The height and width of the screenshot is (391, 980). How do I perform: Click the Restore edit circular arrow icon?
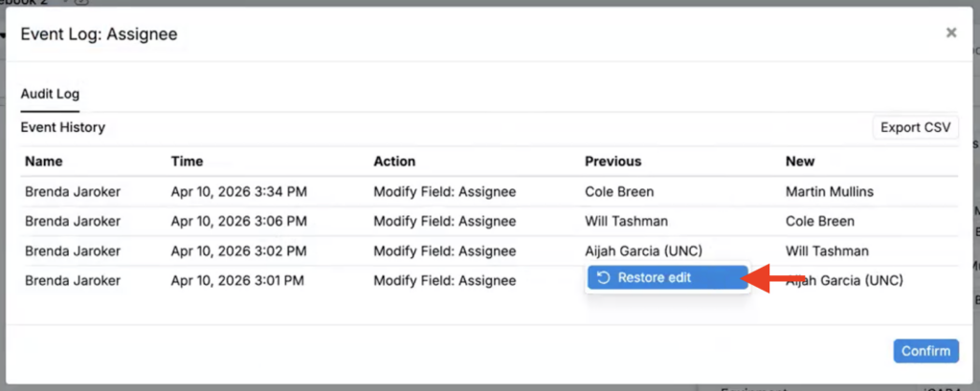point(603,278)
